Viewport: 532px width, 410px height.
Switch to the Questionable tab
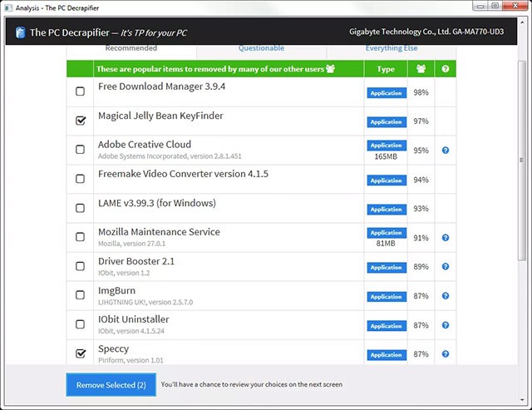261,49
